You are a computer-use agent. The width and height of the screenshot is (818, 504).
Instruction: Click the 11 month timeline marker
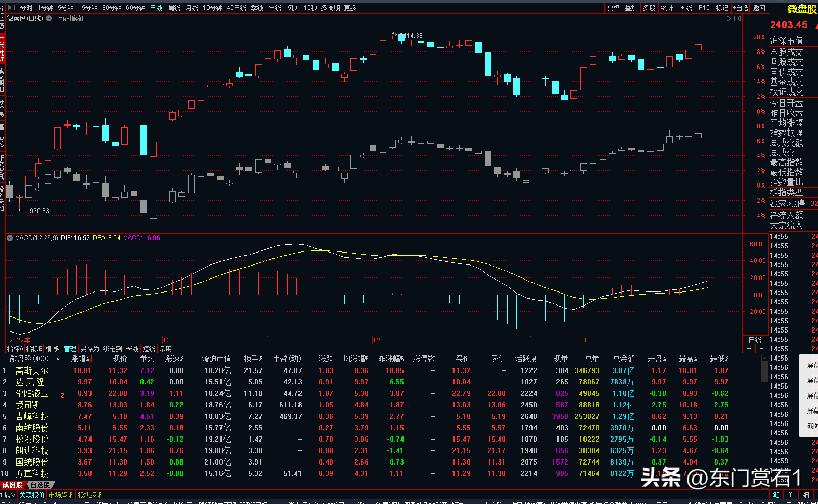click(x=166, y=340)
